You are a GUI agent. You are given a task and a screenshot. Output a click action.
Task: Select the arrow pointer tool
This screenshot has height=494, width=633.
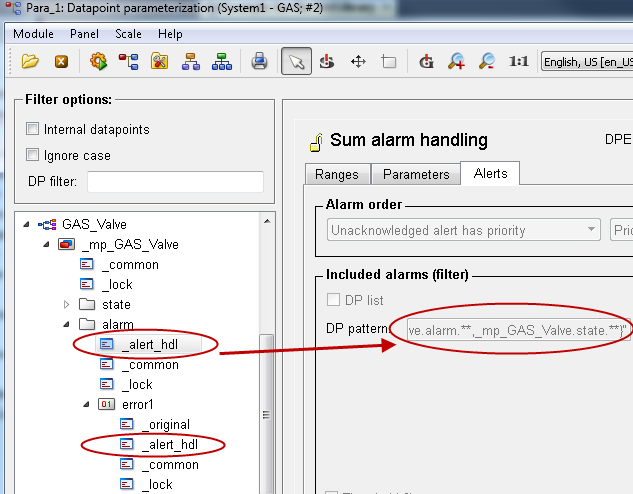pos(295,61)
